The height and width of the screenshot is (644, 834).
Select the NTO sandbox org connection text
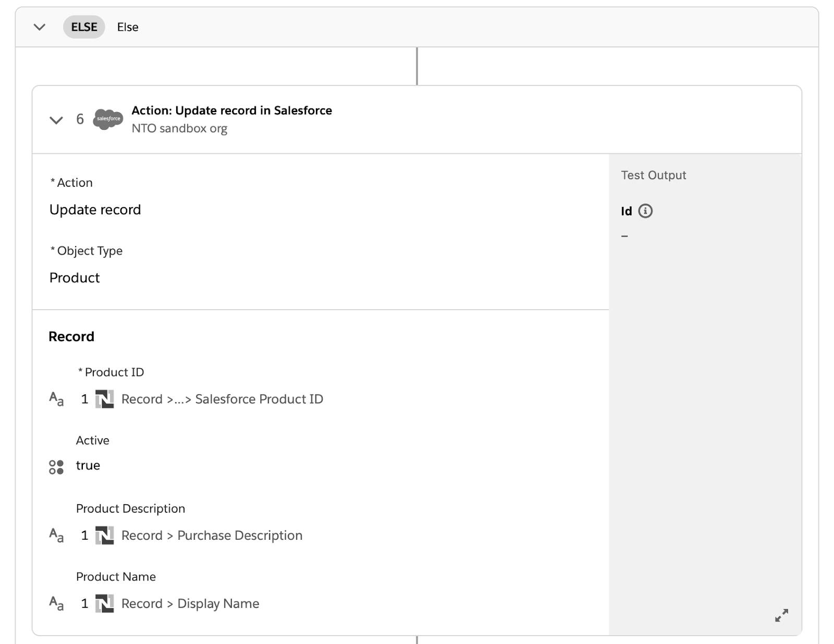179,128
